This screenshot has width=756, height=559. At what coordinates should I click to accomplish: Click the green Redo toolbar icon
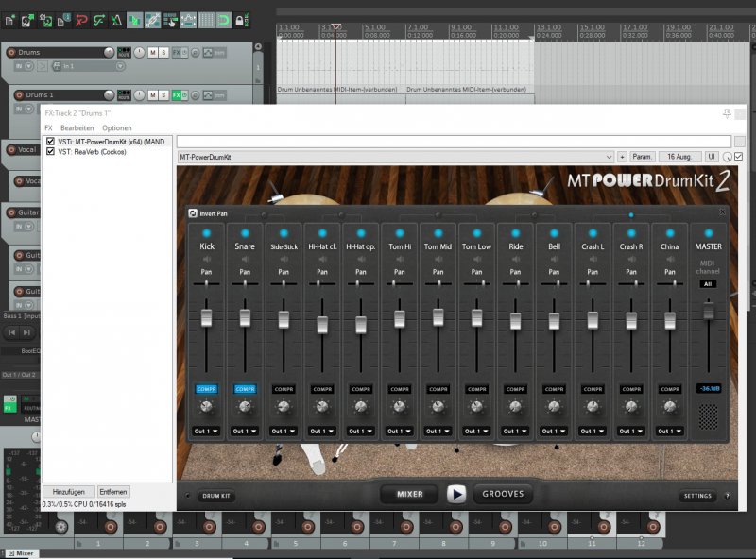click(x=99, y=21)
